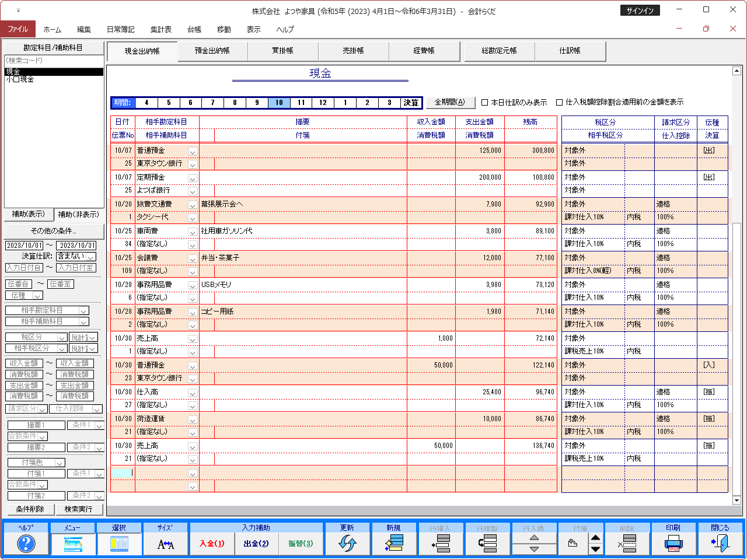The width and height of the screenshot is (747, 560).
Task: Open the Menu icon in the bottom toolbar
Action: coord(73,544)
